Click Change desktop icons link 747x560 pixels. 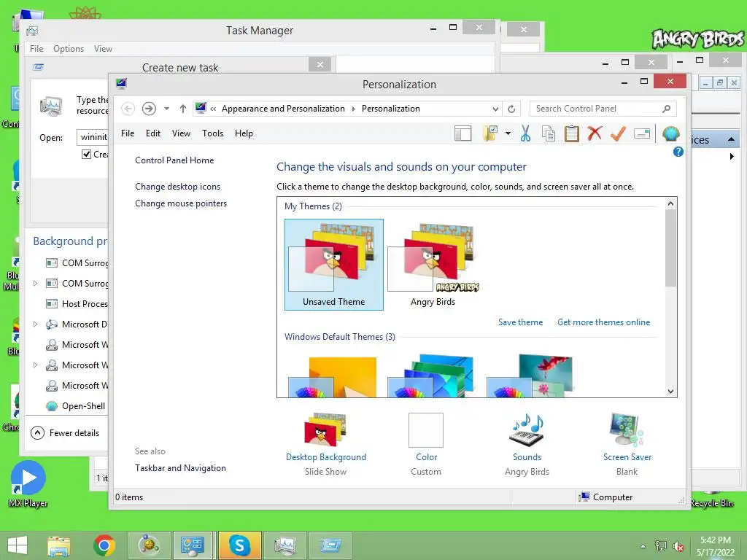pyautogui.click(x=178, y=187)
